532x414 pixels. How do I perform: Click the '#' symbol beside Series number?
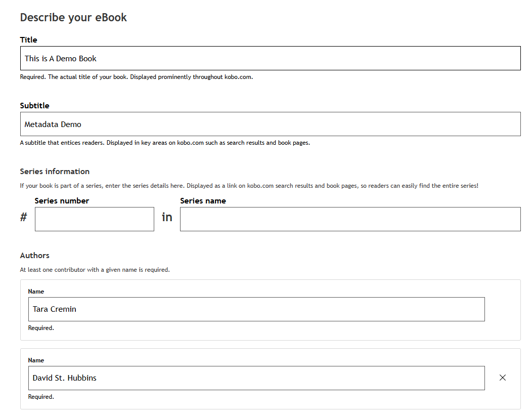pyautogui.click(x=23, y=218)
